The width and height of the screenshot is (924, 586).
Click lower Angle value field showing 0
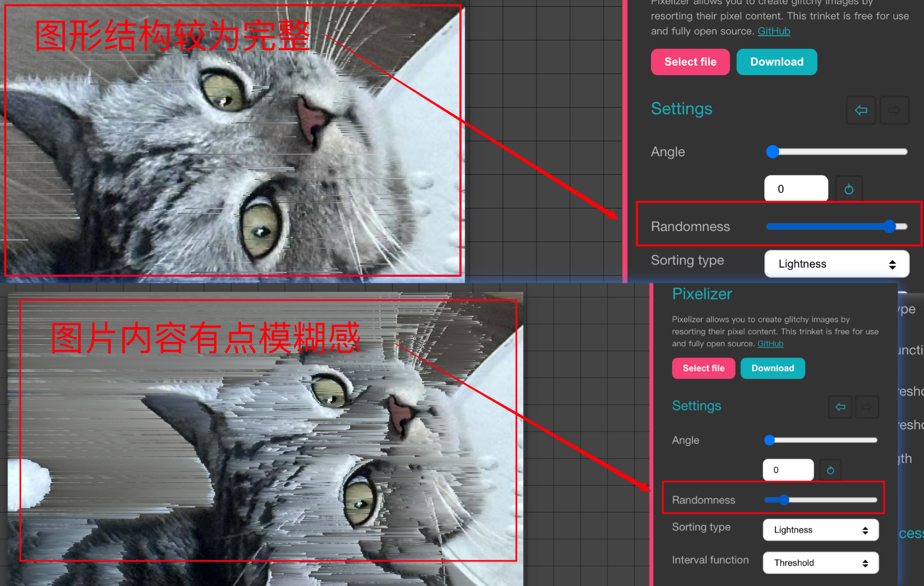point(788,470)
